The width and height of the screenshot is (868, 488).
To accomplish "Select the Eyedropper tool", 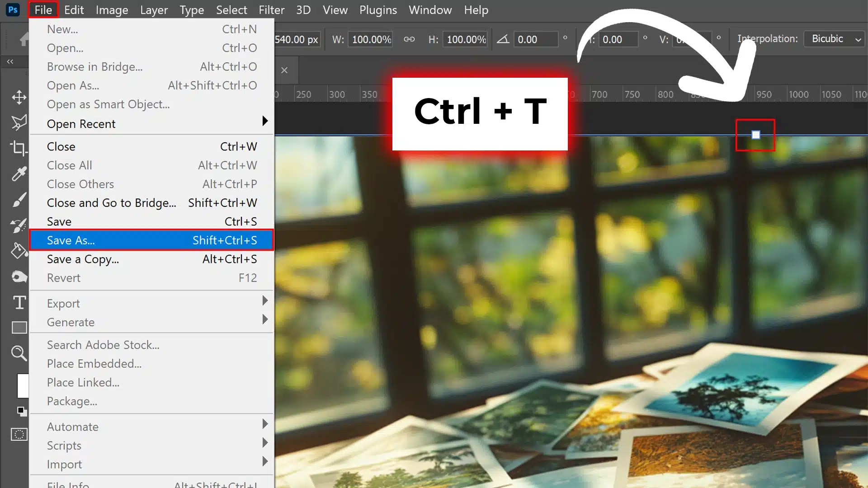I will (19, 174).
